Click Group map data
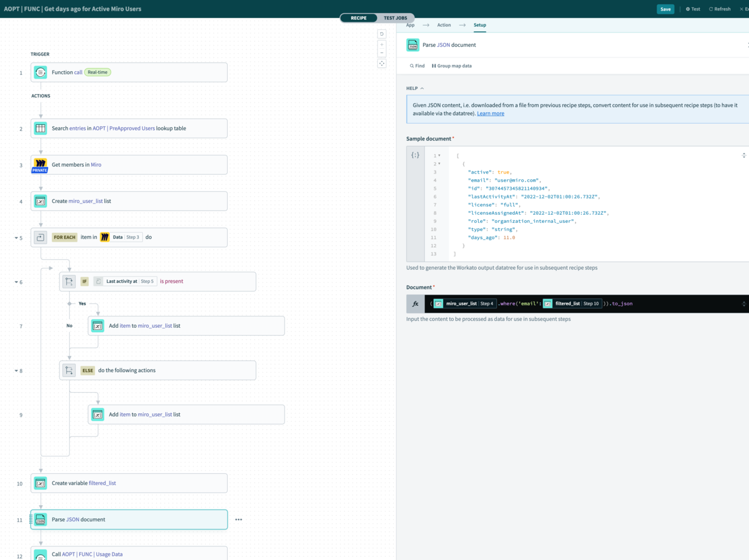 (x=452, y=66)
